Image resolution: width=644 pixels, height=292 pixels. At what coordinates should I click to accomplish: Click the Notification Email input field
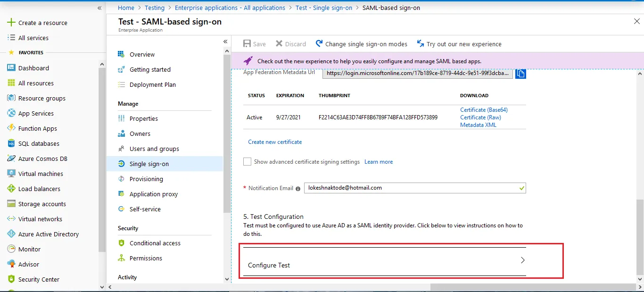415,188
